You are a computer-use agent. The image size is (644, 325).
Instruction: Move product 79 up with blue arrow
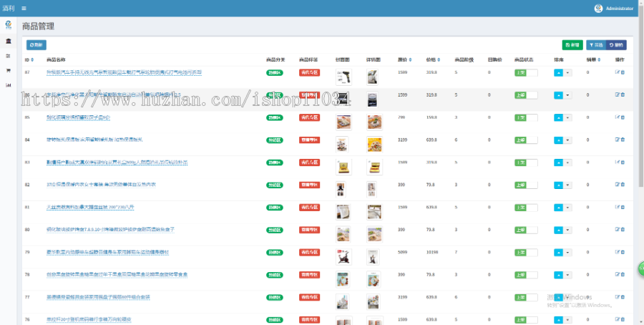(x=558, y=252)
